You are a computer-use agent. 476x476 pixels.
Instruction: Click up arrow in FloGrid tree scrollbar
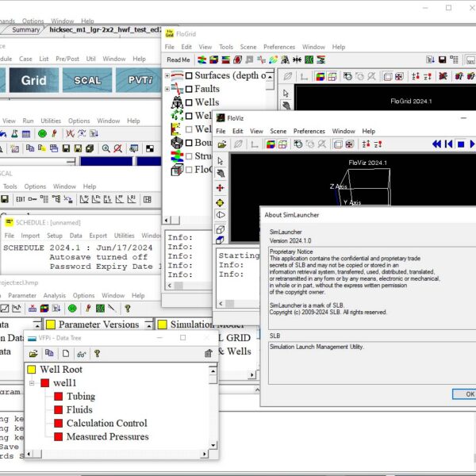point(270,77)
